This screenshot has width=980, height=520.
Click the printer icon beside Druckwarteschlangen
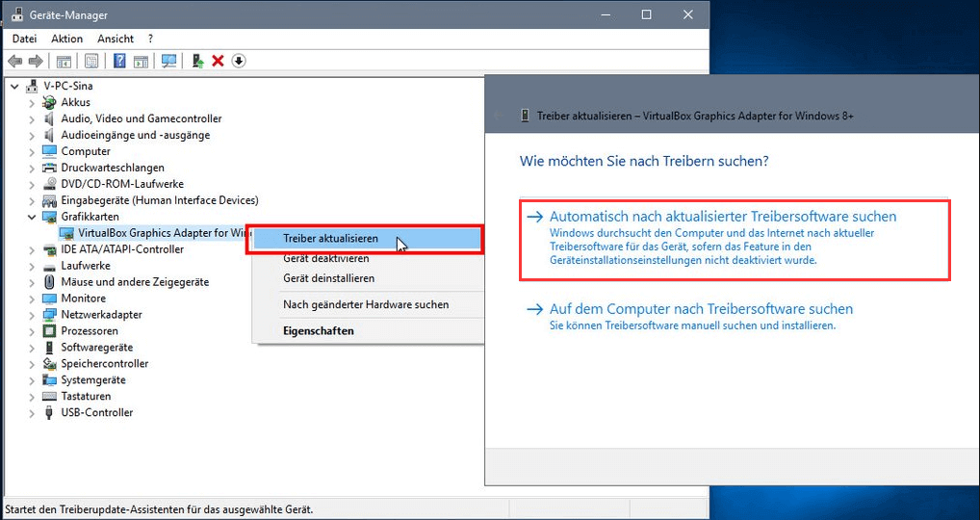(x=49, y=168)
